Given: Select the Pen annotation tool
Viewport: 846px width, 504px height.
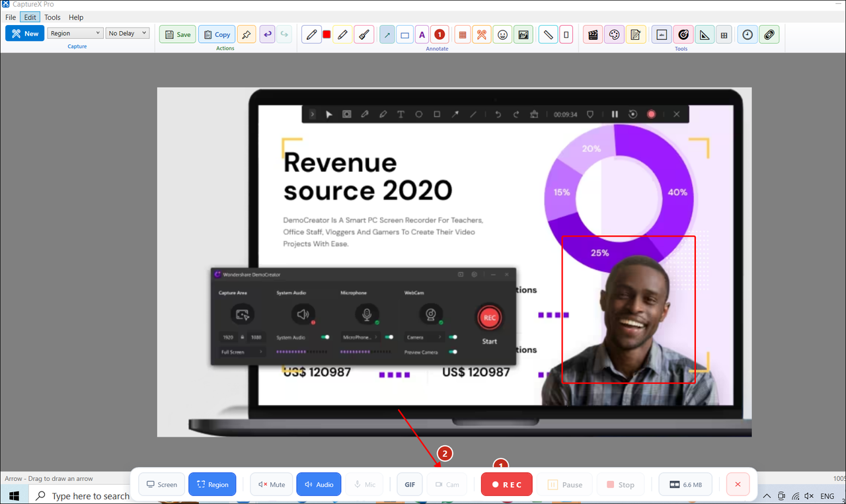Looking at the screenshot, I should pos(311,34).
